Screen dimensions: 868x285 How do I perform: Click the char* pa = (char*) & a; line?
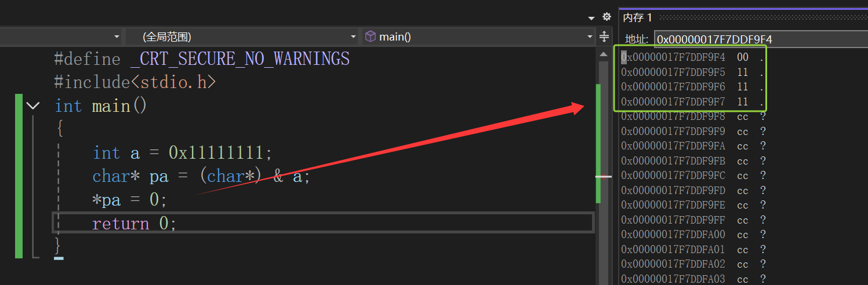click(202, 176)
